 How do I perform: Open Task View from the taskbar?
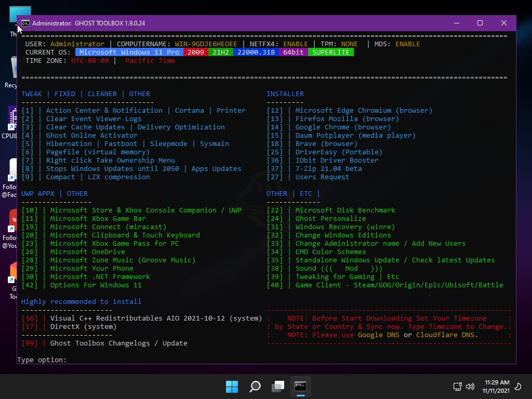(x=277, y=387)
